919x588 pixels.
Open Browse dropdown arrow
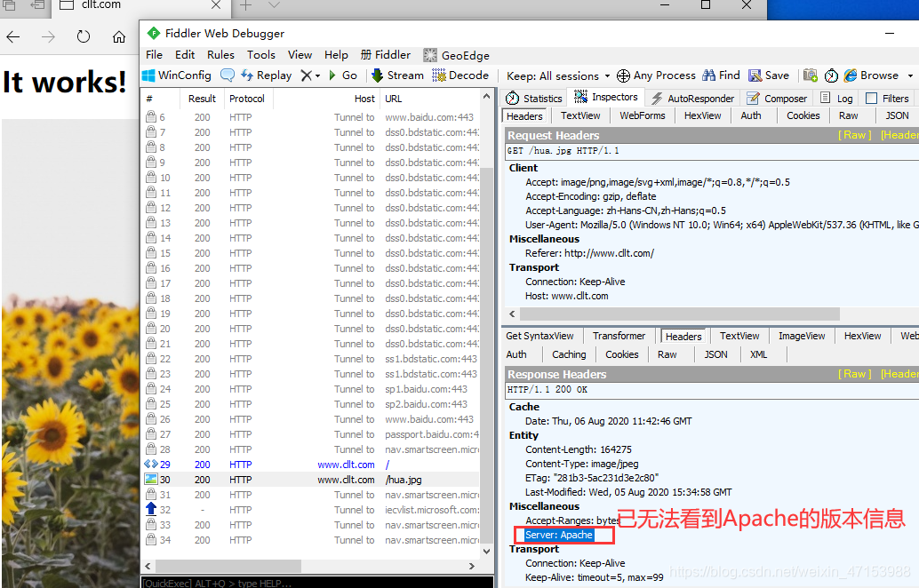[x=910, y=76]
